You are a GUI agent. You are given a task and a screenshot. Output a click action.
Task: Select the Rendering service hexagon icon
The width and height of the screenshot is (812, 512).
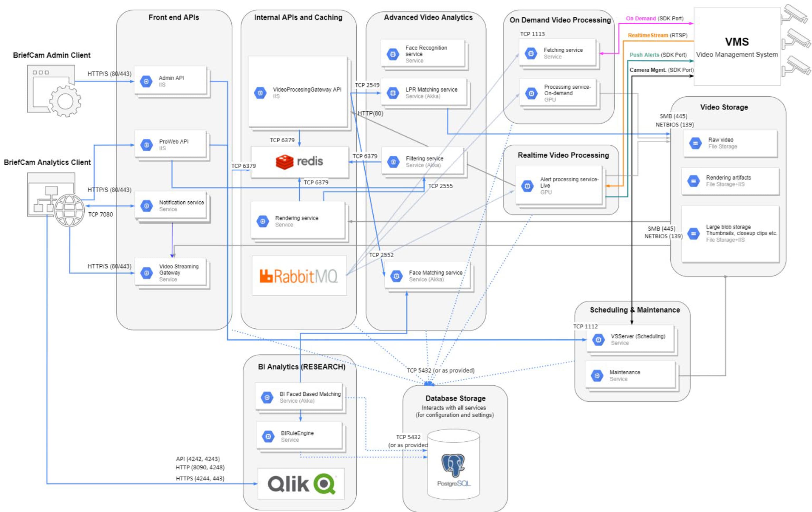point(263,221)
